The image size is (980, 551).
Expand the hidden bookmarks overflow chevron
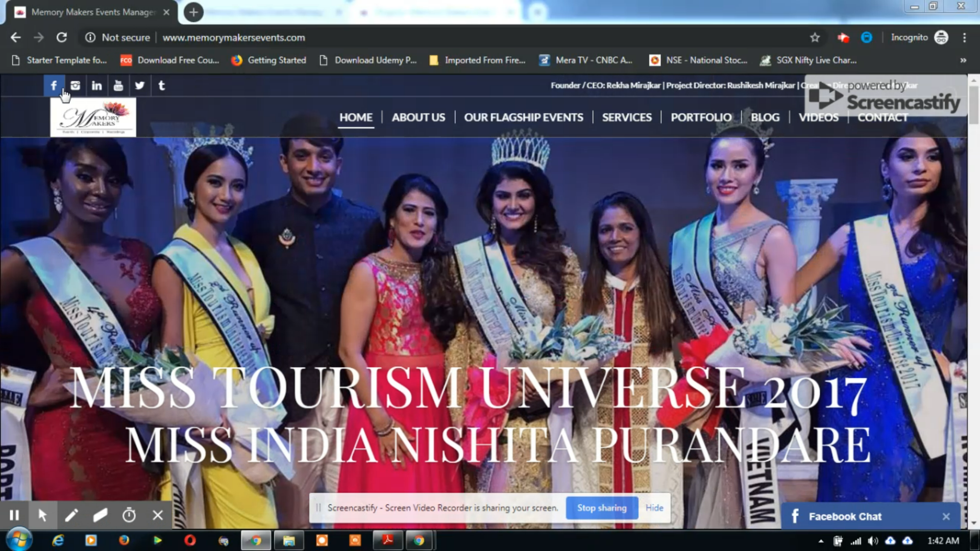coord(963,60)
